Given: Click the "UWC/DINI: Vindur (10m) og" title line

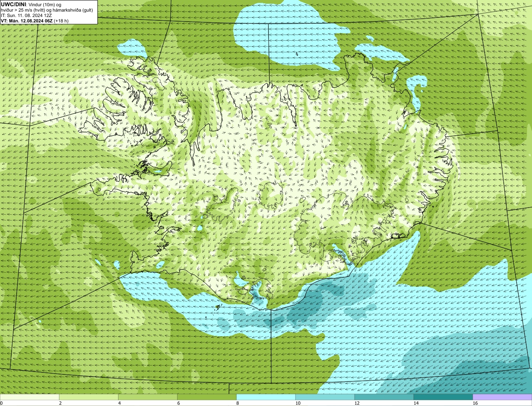Looking at the screenshot, I should pos(31,4).
